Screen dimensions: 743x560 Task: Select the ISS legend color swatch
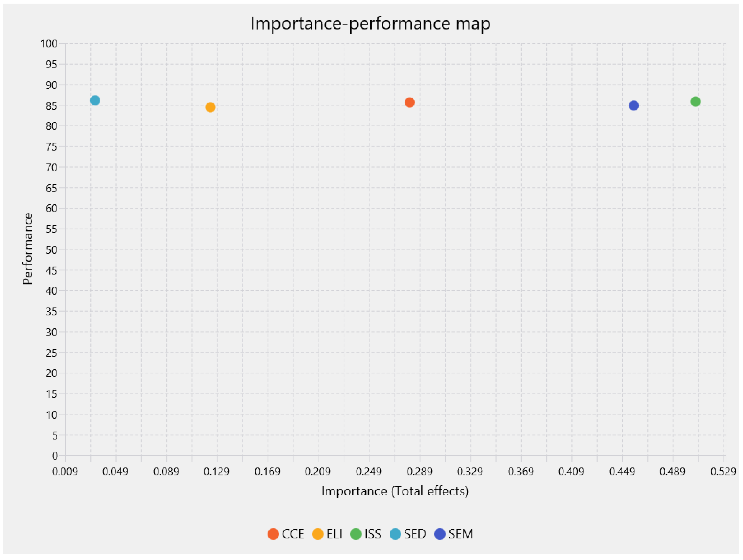point(356,534)
